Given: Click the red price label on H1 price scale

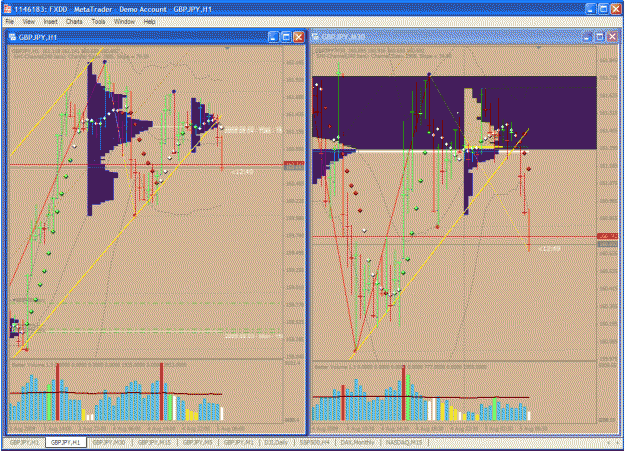Looking at the screenshot, I should pos(294,163).
